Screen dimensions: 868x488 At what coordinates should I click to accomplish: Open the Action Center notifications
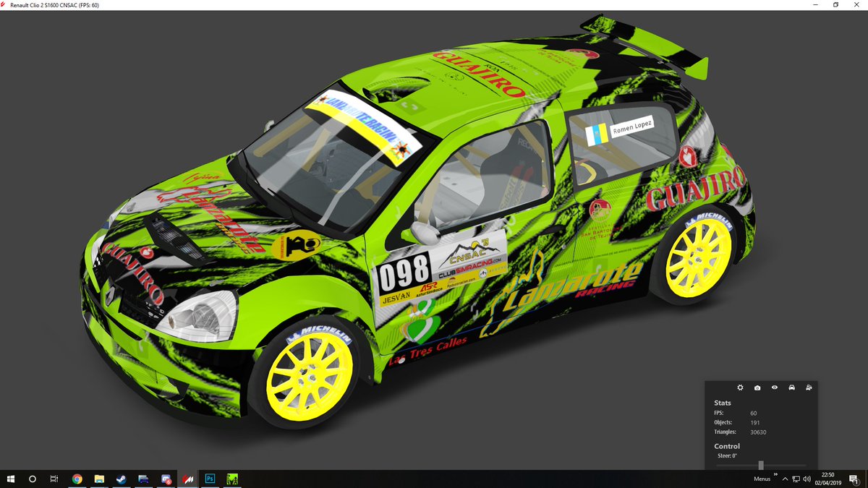pyautogui.click(x=854, y=479)
